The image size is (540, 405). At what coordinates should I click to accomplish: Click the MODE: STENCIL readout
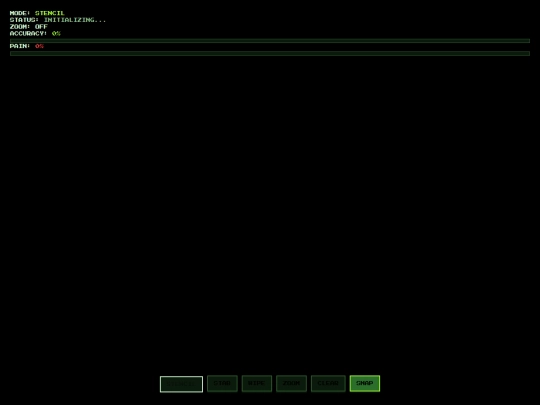[37, 13]
